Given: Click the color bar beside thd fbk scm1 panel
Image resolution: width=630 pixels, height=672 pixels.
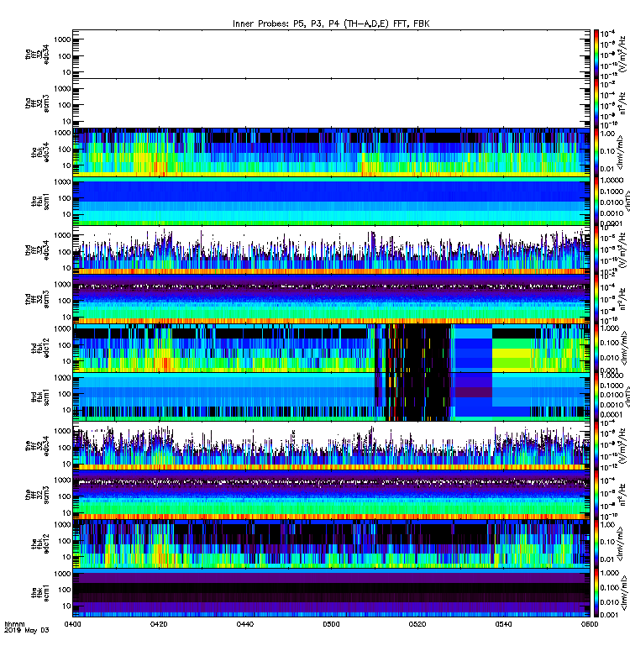Looking at the screenshot, I should point(596,396).
